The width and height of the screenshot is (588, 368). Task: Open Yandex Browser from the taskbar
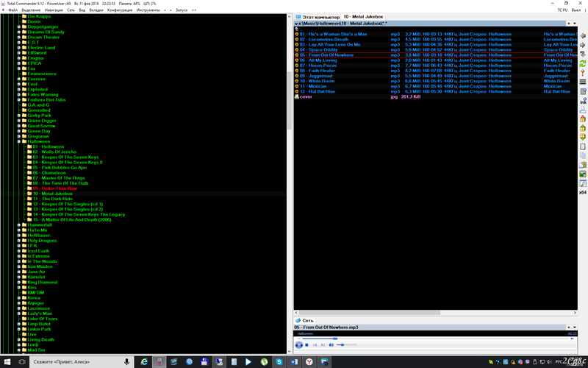[x=309, y=362]
